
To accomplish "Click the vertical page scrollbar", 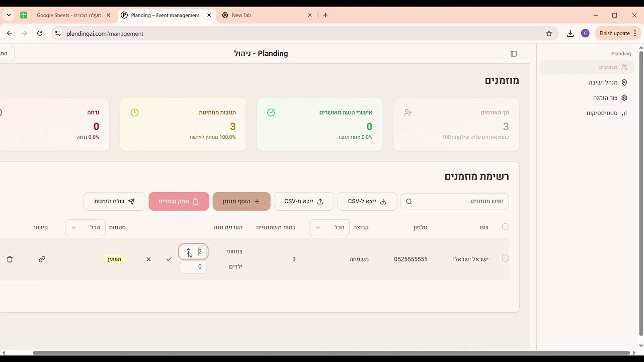I will click(641, 193).
